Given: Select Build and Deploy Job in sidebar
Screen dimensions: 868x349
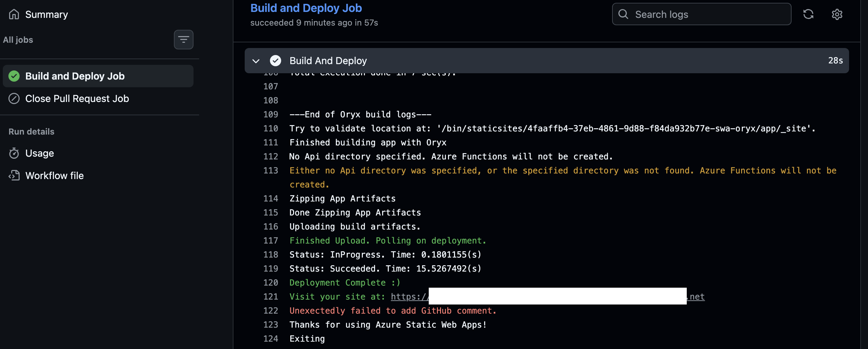Looking at the screenshot, I should point(98,76).
